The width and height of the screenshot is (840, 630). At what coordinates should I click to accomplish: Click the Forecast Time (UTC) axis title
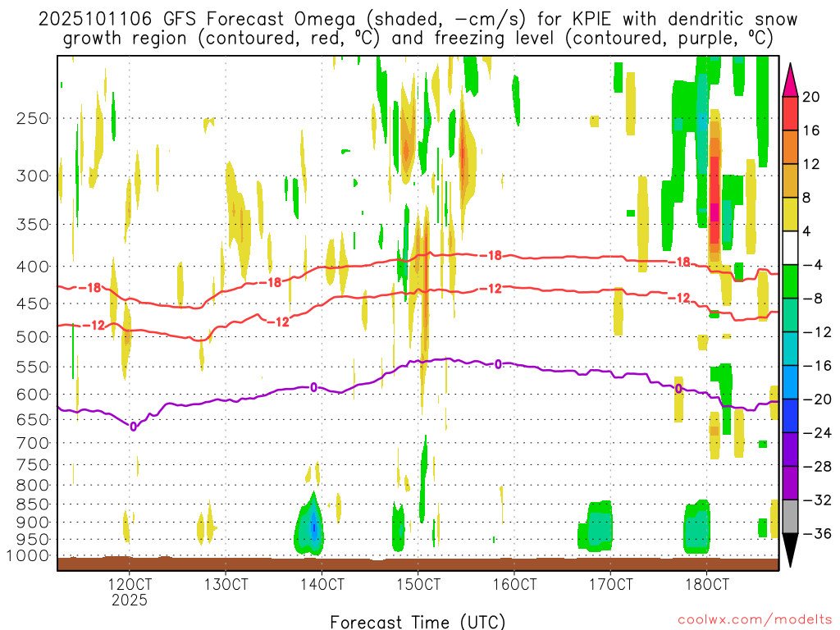point(418,622)
